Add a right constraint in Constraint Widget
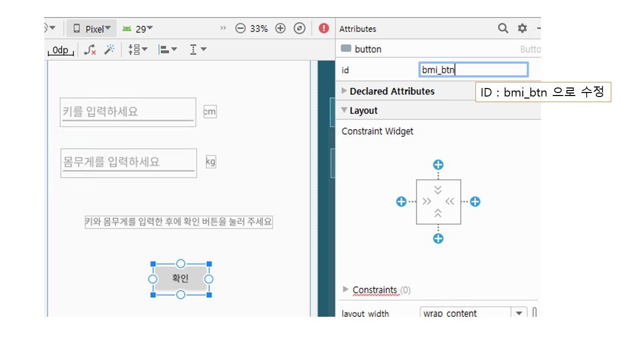644x362 pixels. [475, 202]
